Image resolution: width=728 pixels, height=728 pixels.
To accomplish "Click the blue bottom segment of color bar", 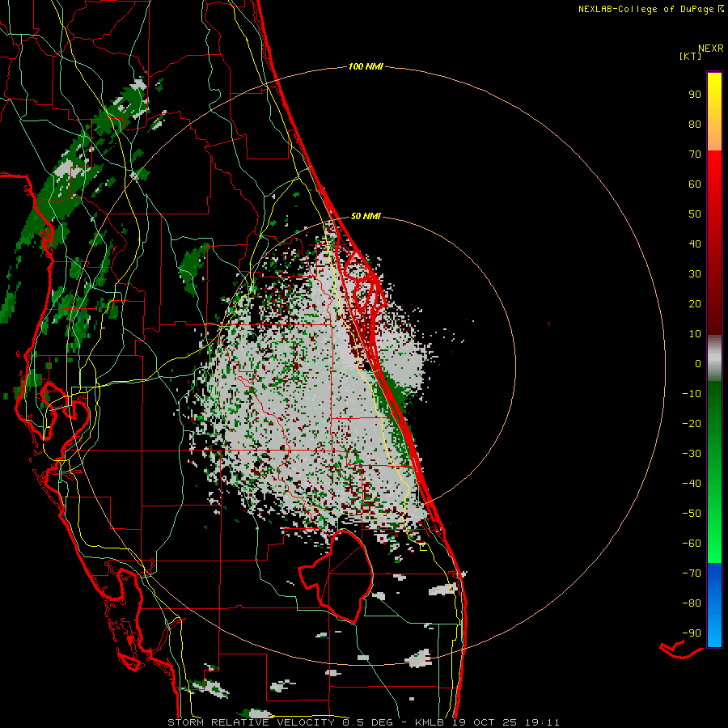I will (x=714, y=605).
